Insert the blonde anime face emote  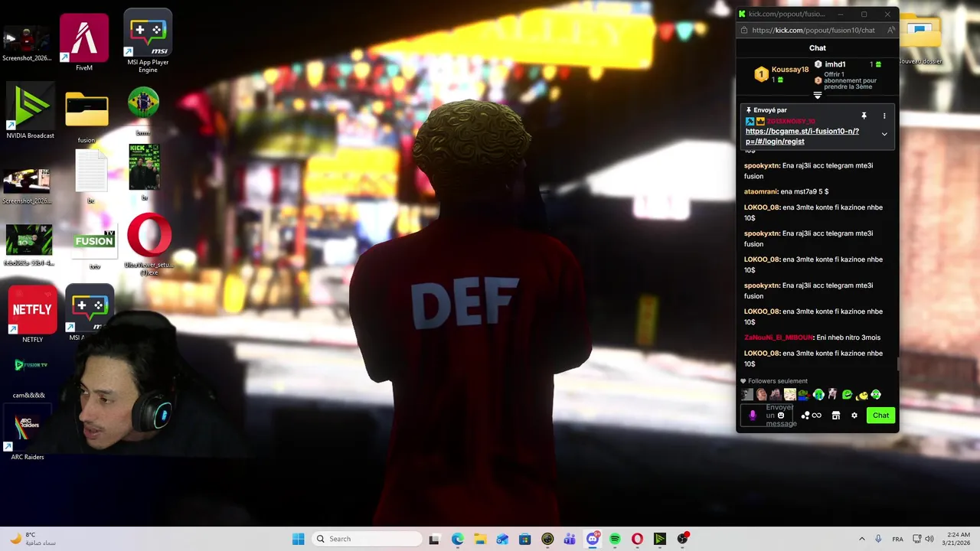pyautogui.click(x=789, y=395)
